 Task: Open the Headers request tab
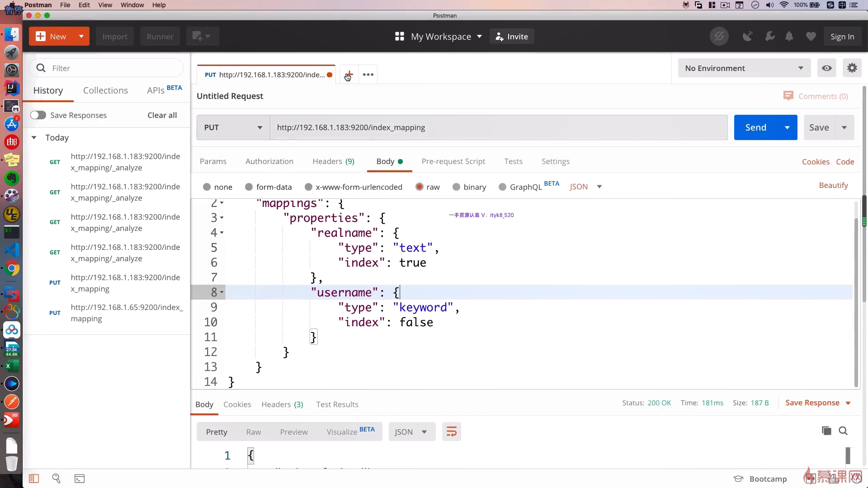pyautogui.click(x=333, y=161)
